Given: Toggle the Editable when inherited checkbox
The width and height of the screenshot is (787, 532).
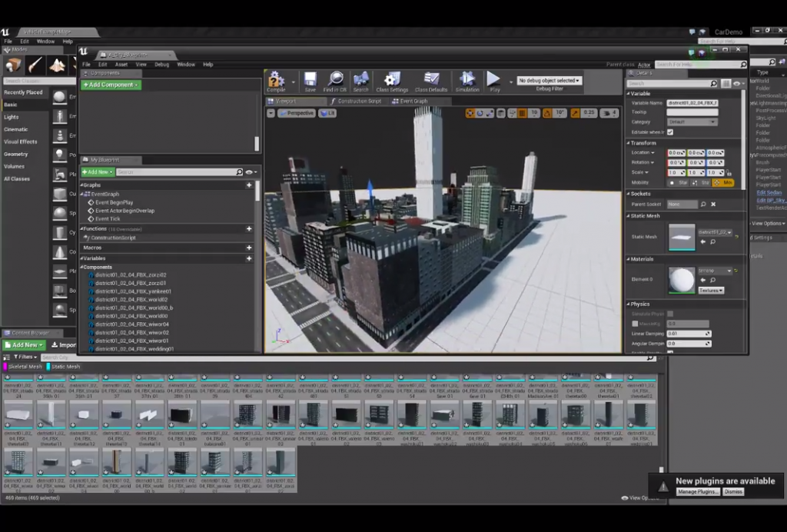Looking at the screenshot, I should click(670, 132).
